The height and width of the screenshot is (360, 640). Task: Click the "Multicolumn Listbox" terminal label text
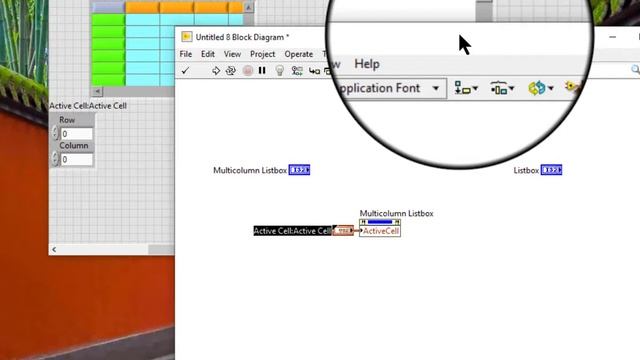[x=250, y=170]
